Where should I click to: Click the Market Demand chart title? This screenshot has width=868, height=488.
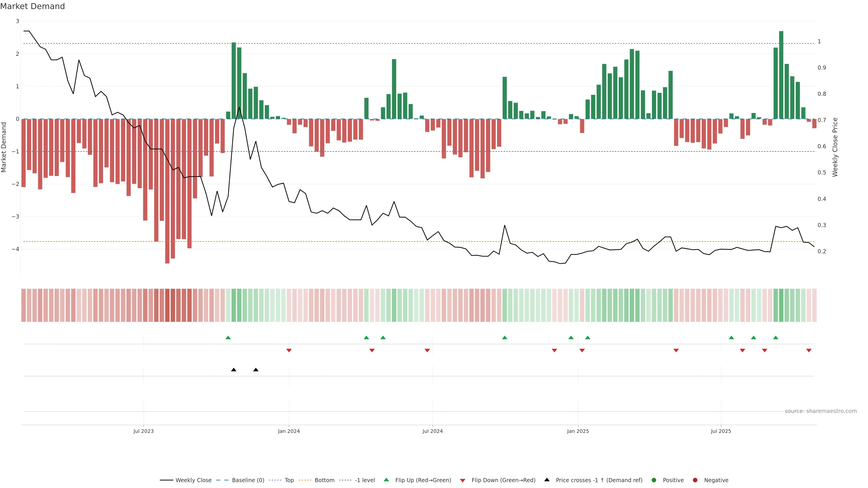click(x=32, y=6)
